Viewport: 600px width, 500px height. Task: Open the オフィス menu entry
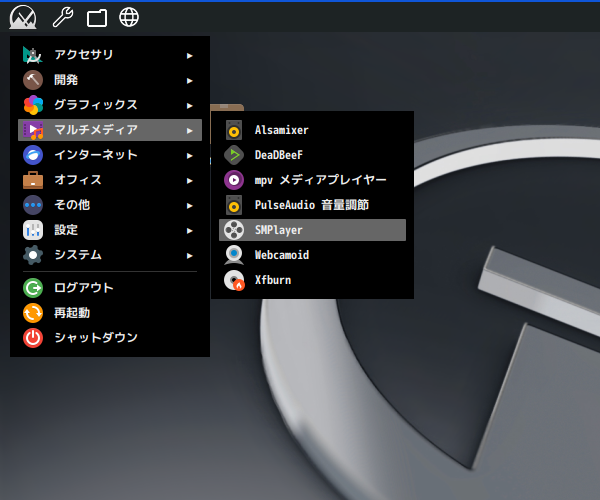coord(110,180)
